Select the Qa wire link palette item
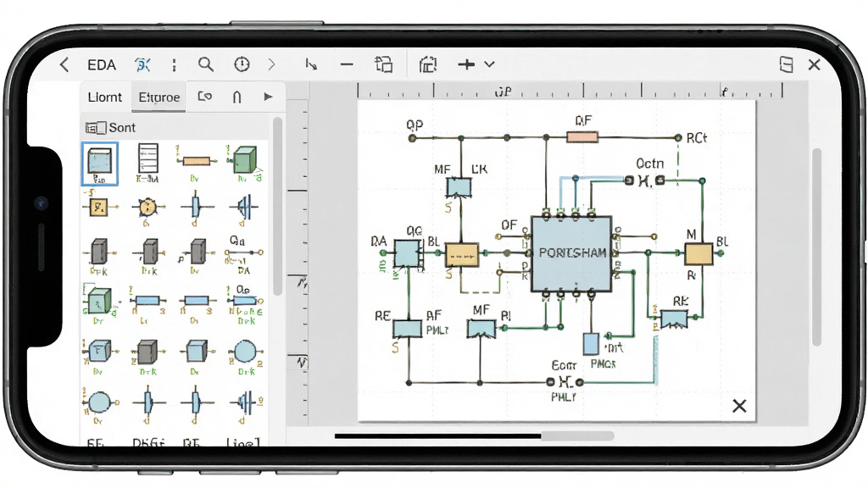The width and height of the screenshot is (868, 488). (x=243, y=254)
